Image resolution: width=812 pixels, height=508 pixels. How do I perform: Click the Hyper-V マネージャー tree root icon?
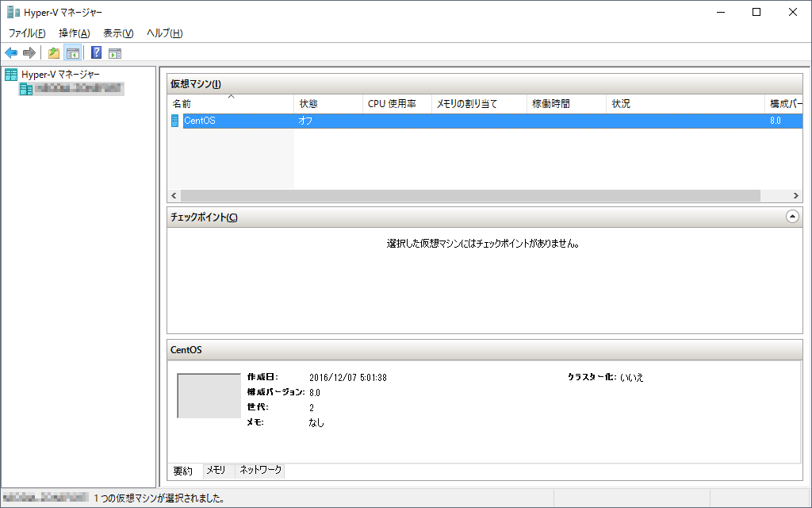click(x=11, y=75)
